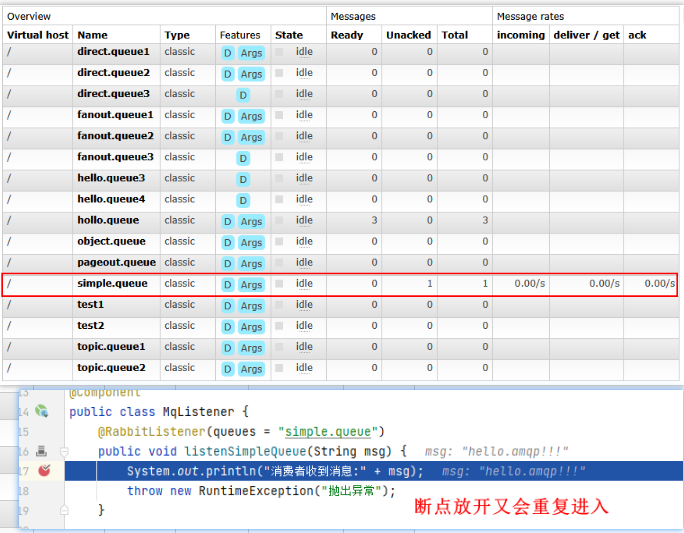Open the simple.queue queue link

(x=112, y=284)
